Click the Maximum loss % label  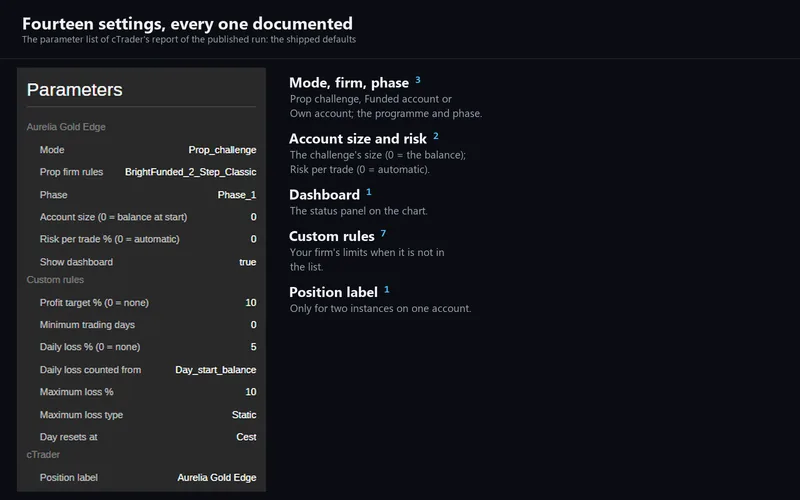tap(77, 392)
